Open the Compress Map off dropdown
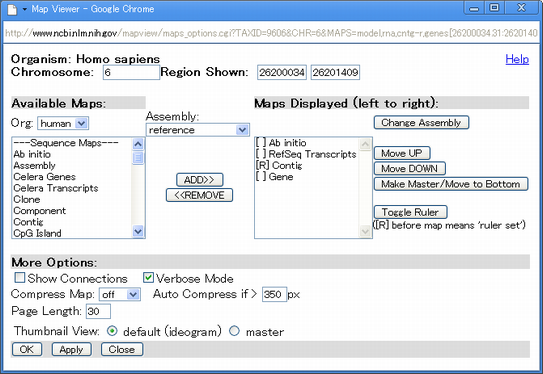The height and width of the screenshot is (374, 543). click(x=119, y=294)
